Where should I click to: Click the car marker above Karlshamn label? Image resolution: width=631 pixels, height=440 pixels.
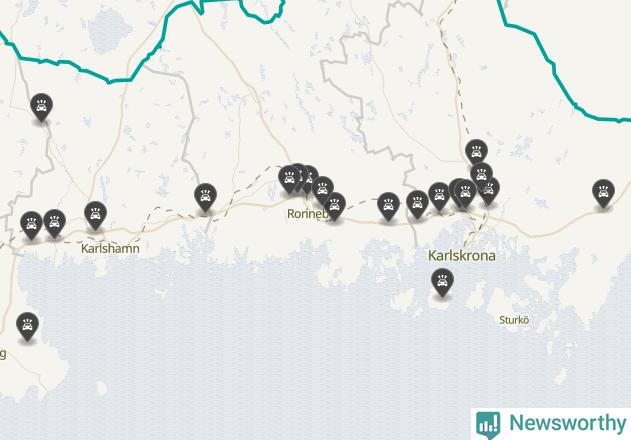click(x=95, y=215)
